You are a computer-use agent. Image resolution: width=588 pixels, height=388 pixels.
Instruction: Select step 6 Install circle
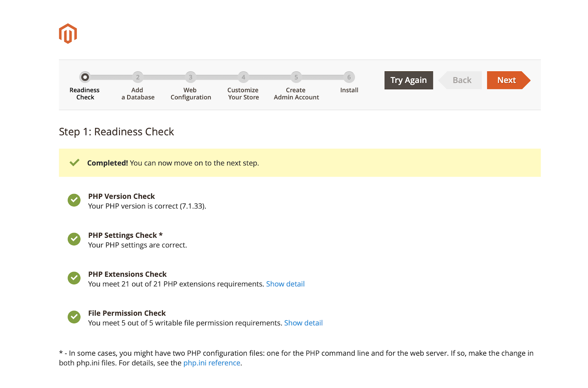click(x=349, y=77)
